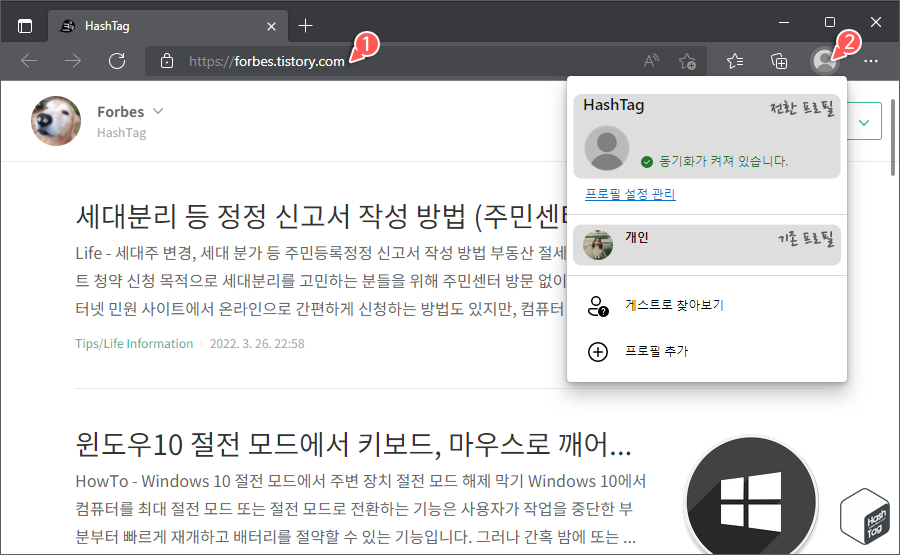Maximize the browser window
The height and width of the screenshot is (555, 900).
[830, 22]
